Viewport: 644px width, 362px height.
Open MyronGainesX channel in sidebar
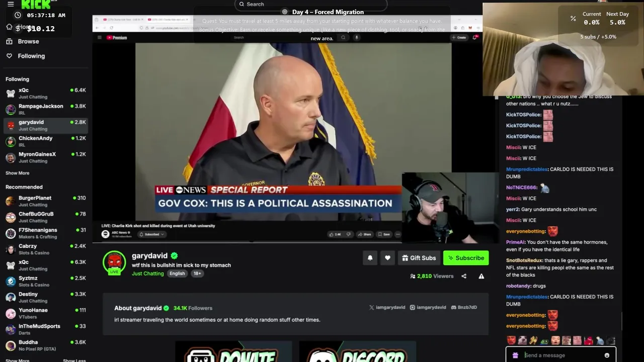46,157
